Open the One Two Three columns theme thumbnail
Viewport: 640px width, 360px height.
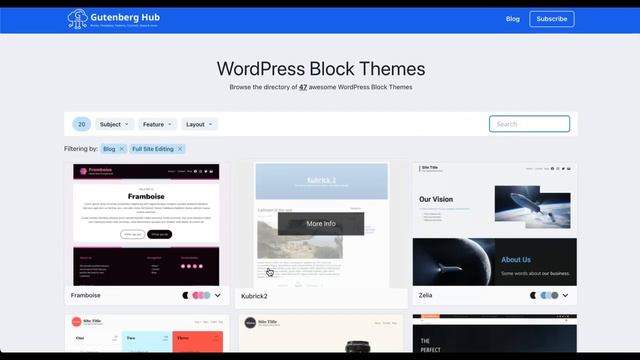[x=147, y=333]
